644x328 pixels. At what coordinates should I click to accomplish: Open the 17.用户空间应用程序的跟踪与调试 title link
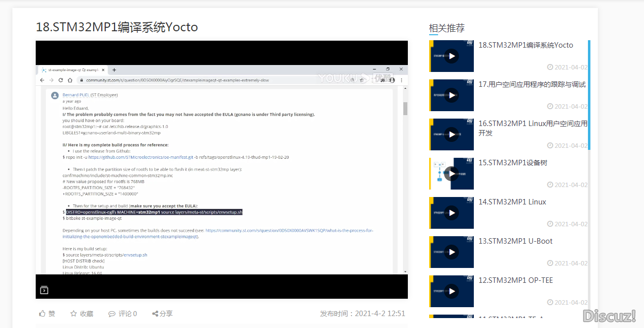[532, 84]
